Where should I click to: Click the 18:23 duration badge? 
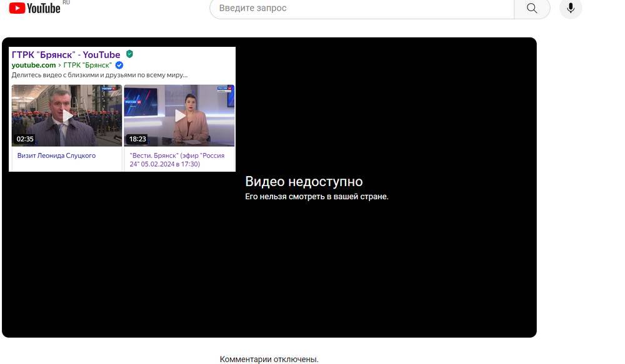point(137,139)
